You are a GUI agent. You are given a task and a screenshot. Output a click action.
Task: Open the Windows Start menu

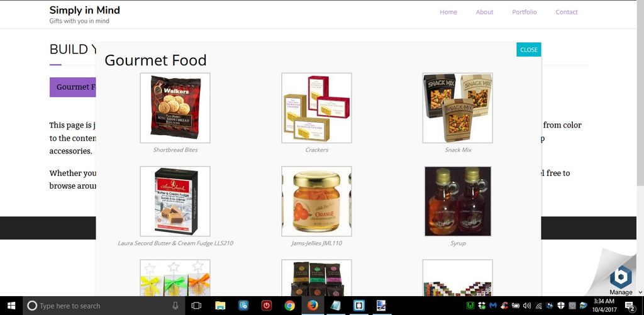coord(11,306)
